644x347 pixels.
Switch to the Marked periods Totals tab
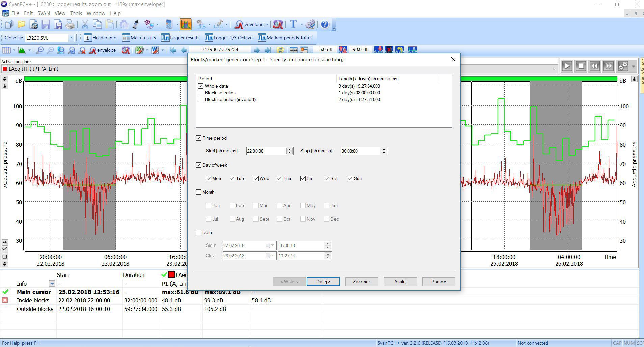click(285, 38)
